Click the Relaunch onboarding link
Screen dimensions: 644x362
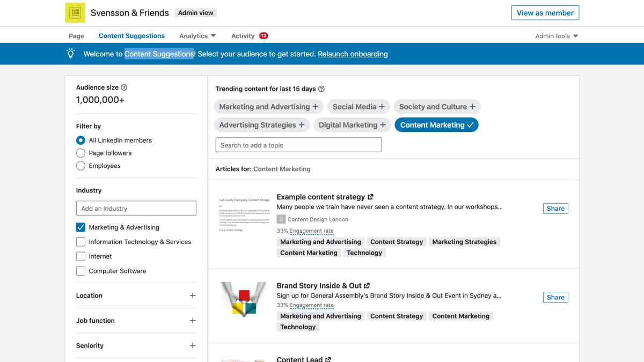click(353, 54)
